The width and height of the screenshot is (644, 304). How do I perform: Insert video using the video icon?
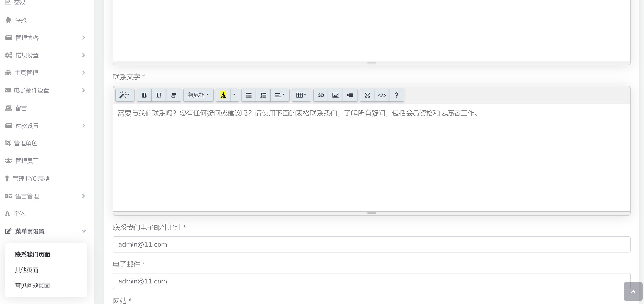coord(350,95)
